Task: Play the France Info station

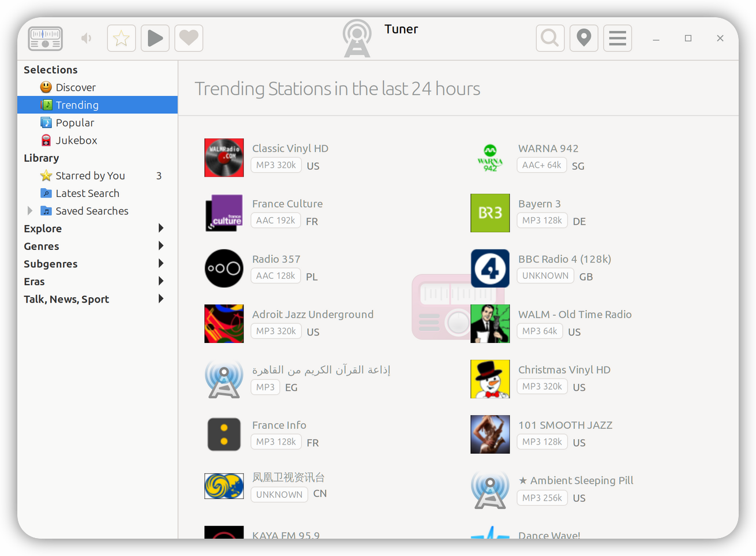Action: coord(279,425)
